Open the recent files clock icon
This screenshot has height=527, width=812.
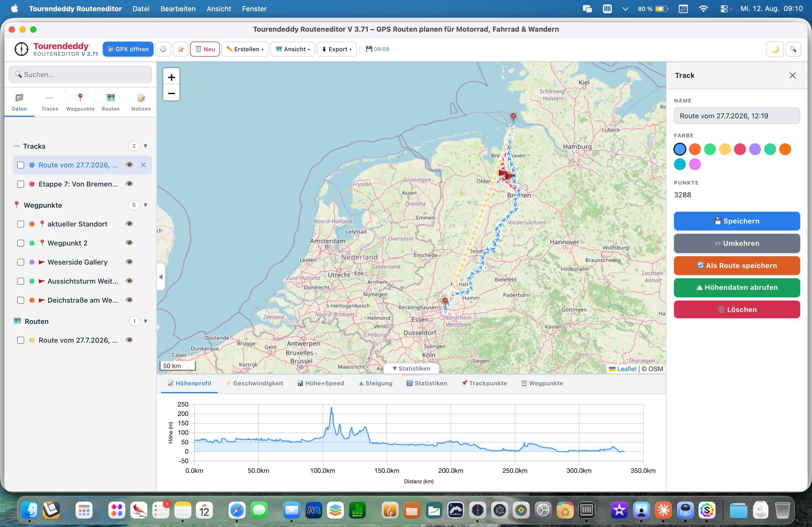pyautogui.click(x=163, y=49)
